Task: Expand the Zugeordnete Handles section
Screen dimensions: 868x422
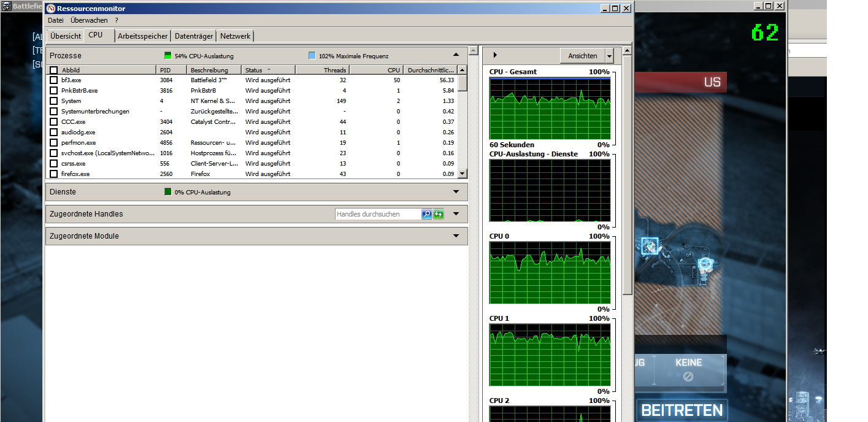Action: pos(456,214)
